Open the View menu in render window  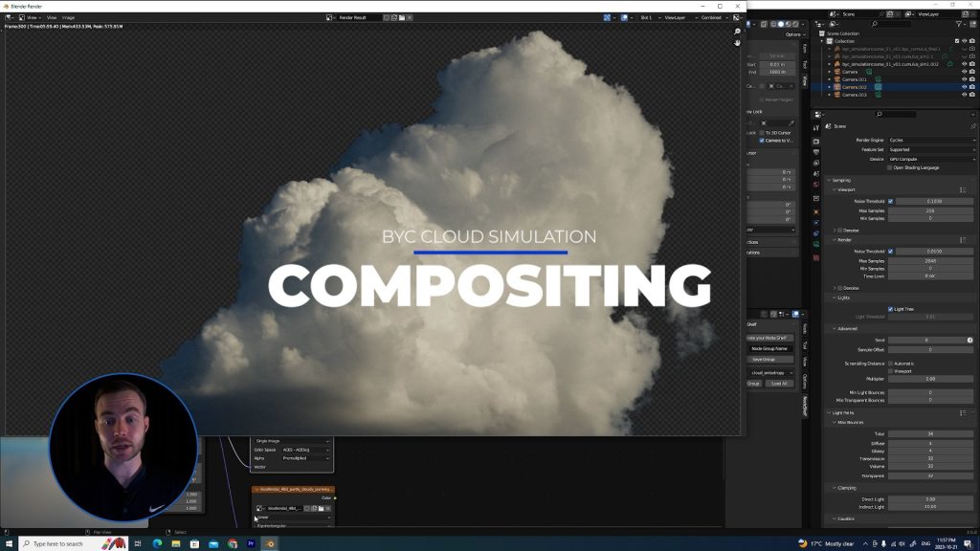(x=52, y=17)
